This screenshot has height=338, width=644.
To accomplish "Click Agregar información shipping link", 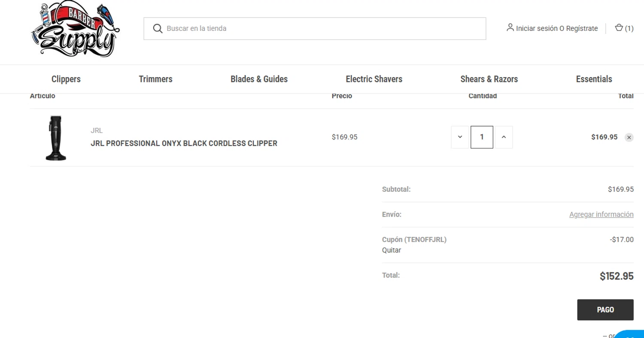I will [x=601, y=214].
